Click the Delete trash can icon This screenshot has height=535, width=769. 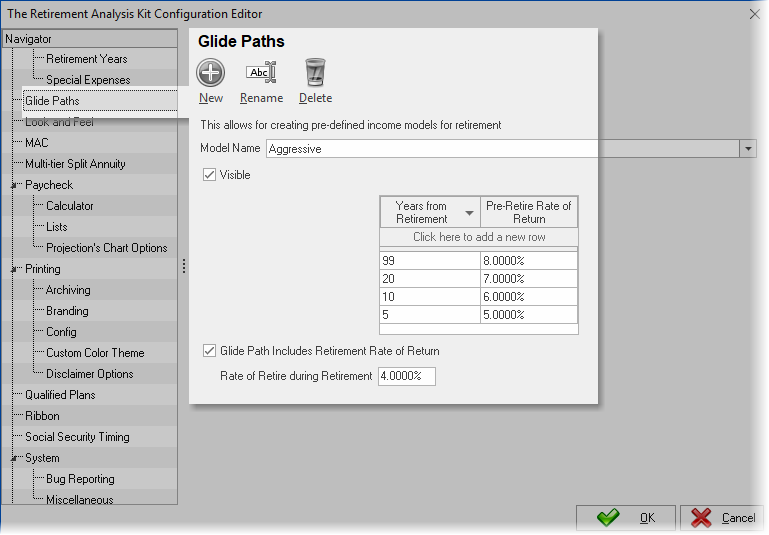pos(315,73)
